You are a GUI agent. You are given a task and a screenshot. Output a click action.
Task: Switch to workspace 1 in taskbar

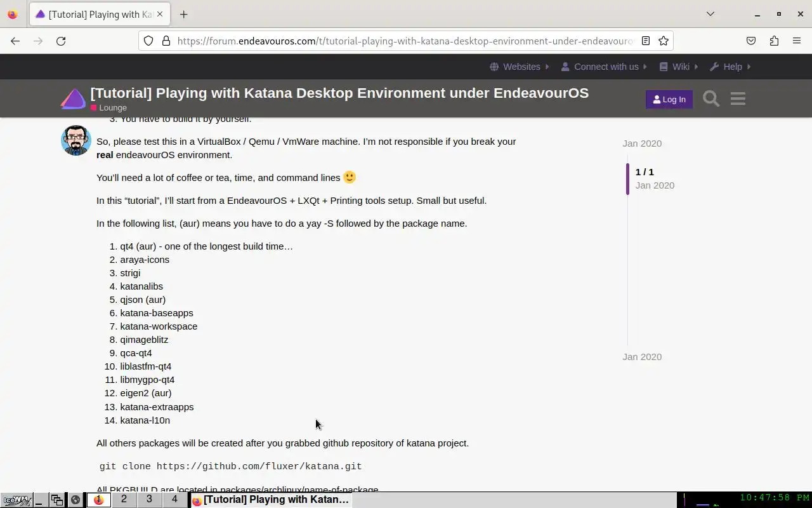[x=98, y=500]
